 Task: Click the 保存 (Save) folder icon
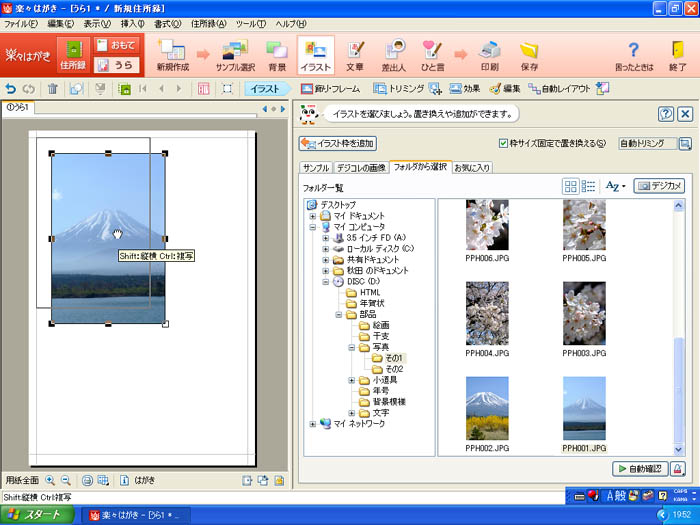[529, 54]
